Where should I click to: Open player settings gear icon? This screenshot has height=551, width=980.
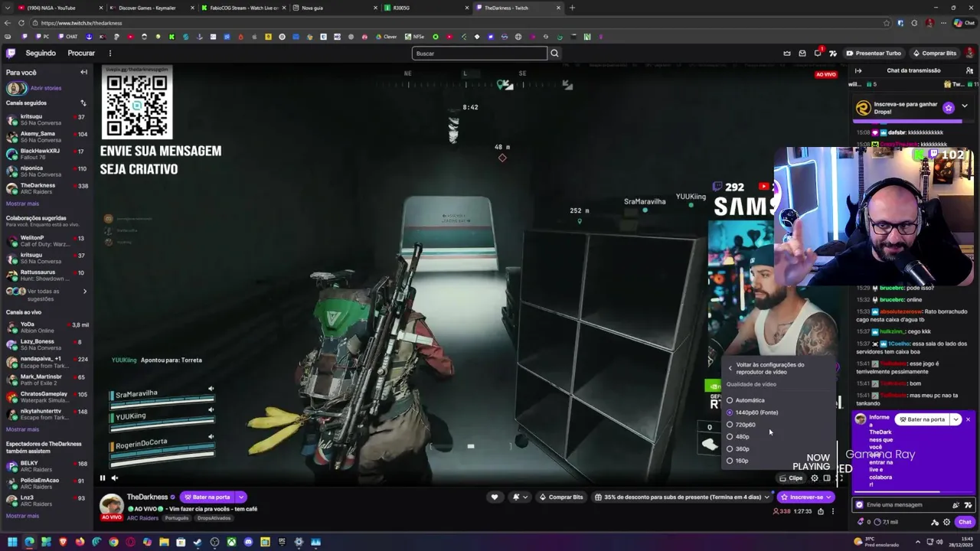(x=815, y=478)
